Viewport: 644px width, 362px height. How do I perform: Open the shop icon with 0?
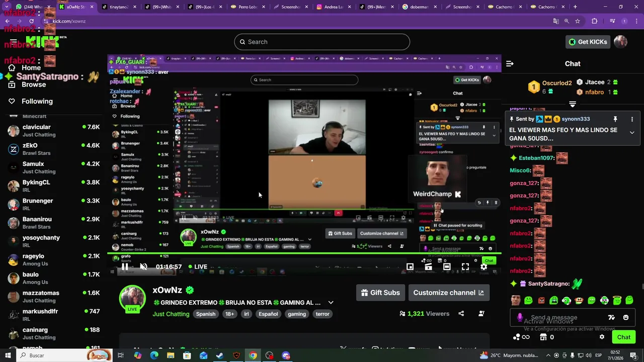point(546,337)
